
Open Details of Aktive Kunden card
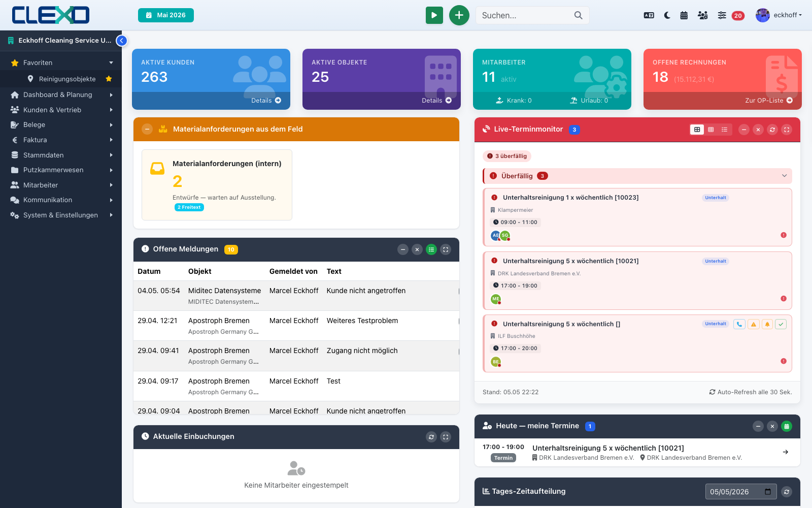(266, 101)
